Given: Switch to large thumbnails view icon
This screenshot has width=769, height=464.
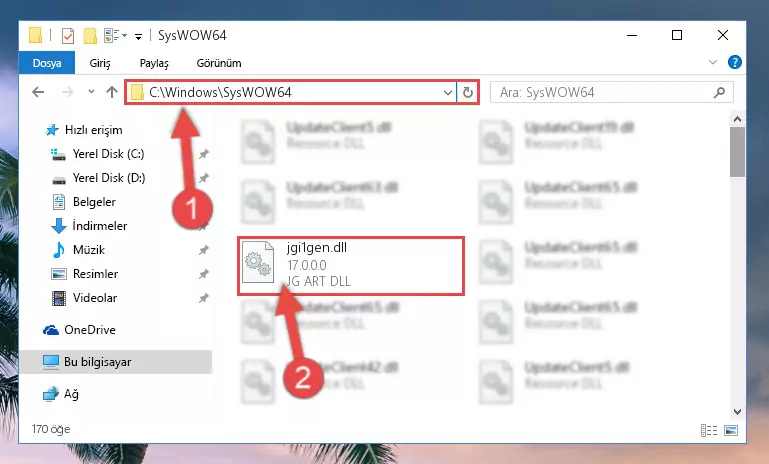Looking at the screenshot, I should 731,430.
